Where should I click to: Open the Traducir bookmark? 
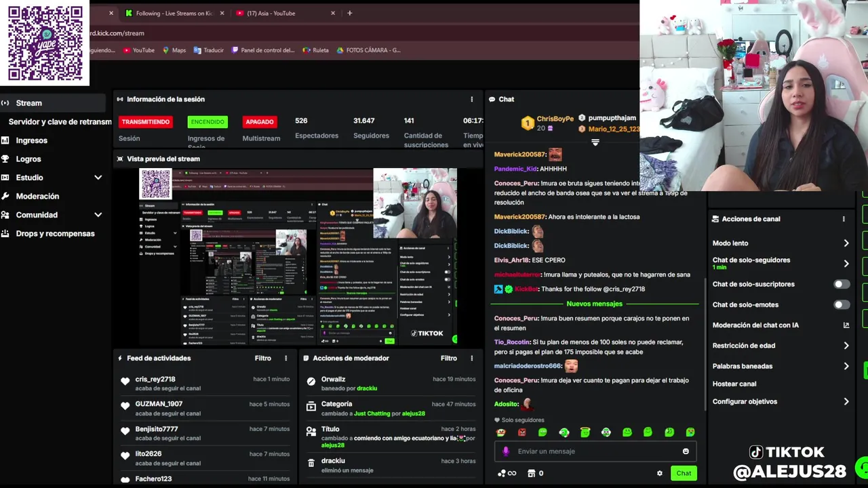pyautogui.click(x=208, y=50)
